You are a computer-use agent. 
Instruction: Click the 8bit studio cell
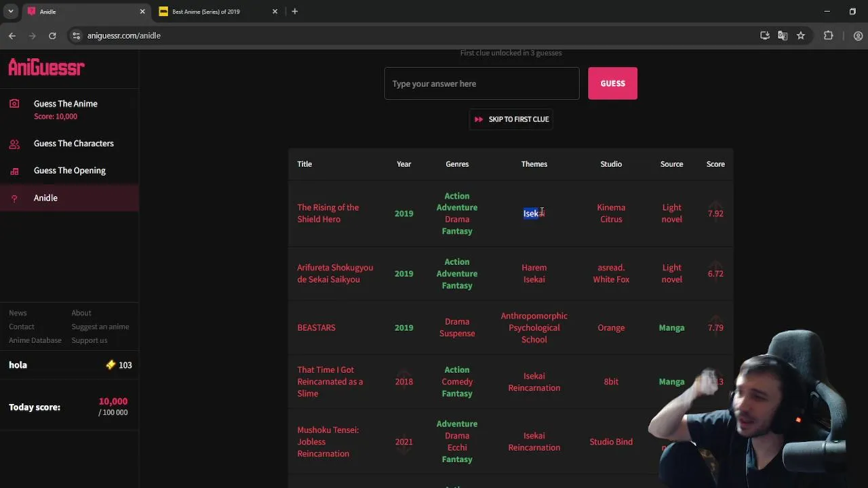[x=611, y=382]
